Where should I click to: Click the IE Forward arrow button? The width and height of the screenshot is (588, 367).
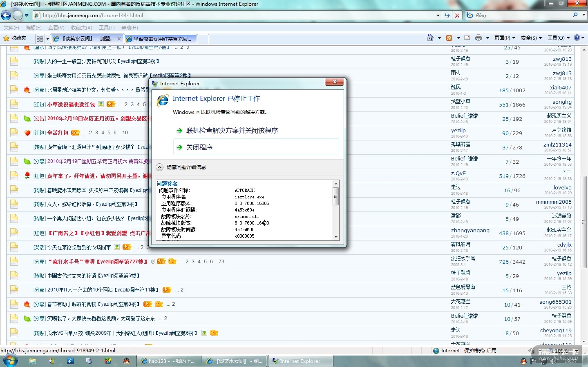point(18,16)
